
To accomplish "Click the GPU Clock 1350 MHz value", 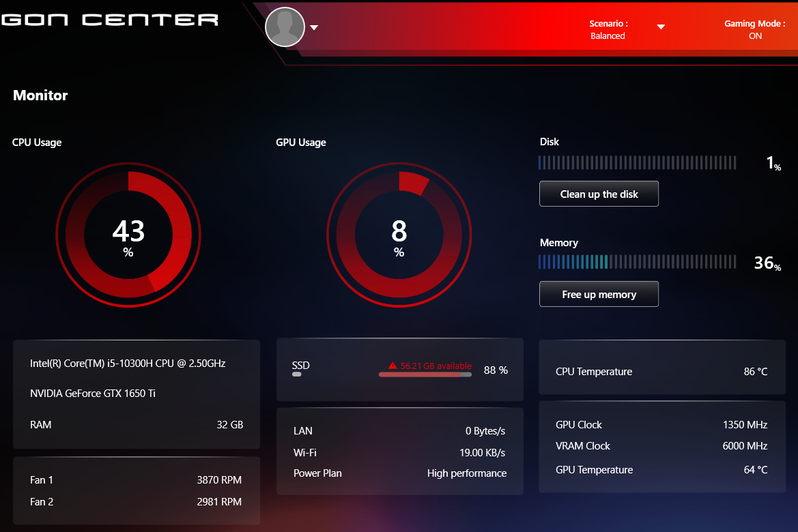I will point(745,425).
